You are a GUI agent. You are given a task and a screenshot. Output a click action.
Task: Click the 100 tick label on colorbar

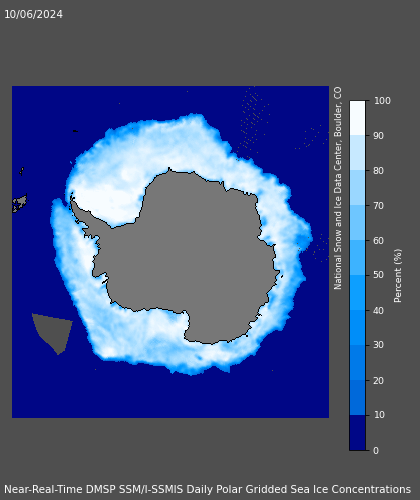pos(382,101)
